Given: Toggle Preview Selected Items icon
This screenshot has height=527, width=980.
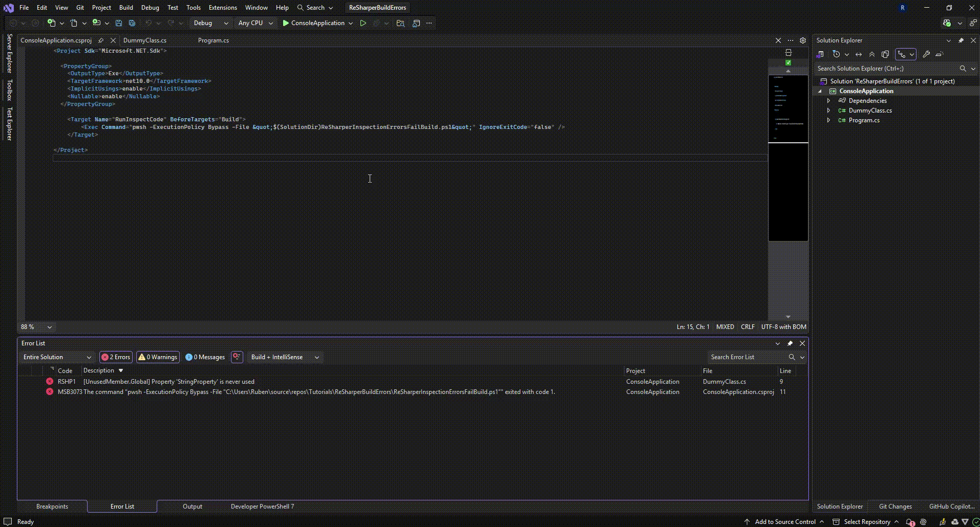Looking at the screenshot, I should coord(940,54).
